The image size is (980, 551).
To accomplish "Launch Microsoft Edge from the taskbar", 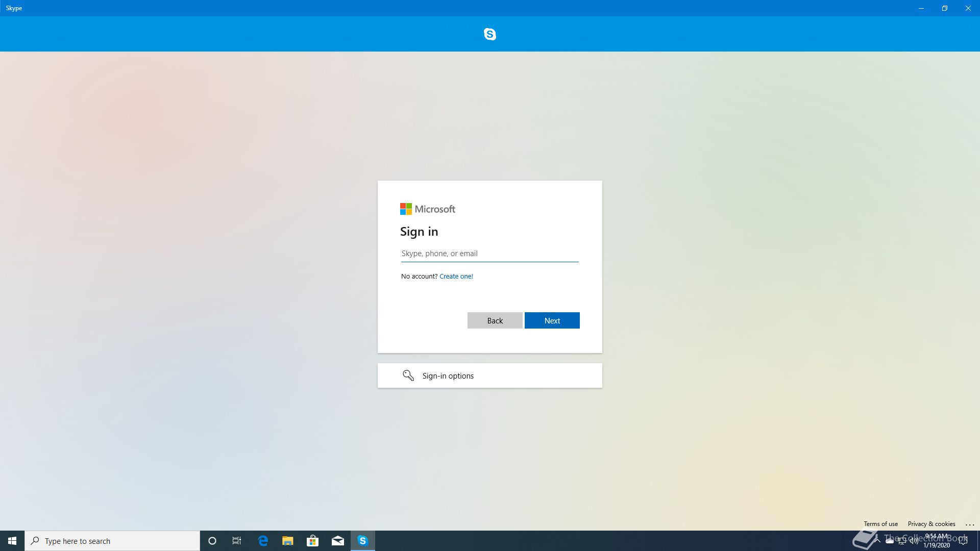I will point(263,541).
